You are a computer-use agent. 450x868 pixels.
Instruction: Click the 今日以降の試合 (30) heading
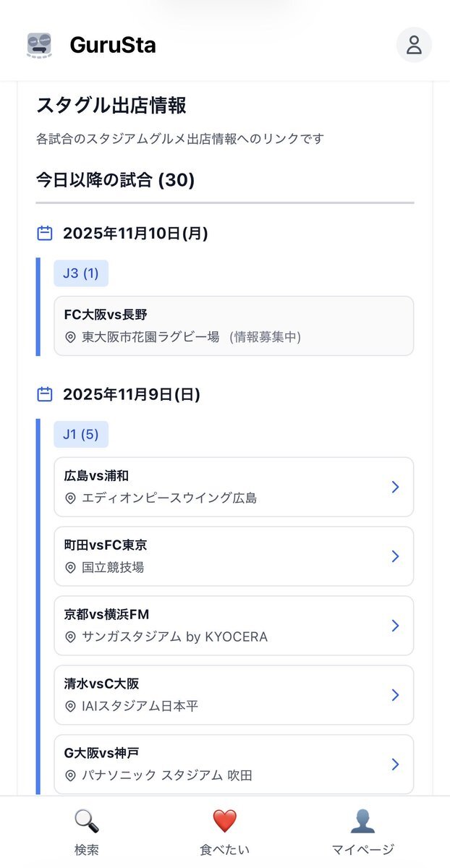[x=116, y=180]
